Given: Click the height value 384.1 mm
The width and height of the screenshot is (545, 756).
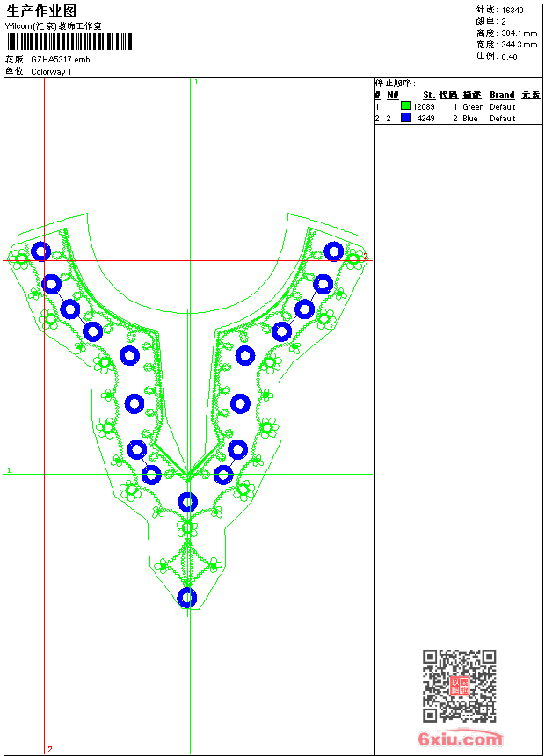Looking at the screenshot, I should [x=519, y=33].
